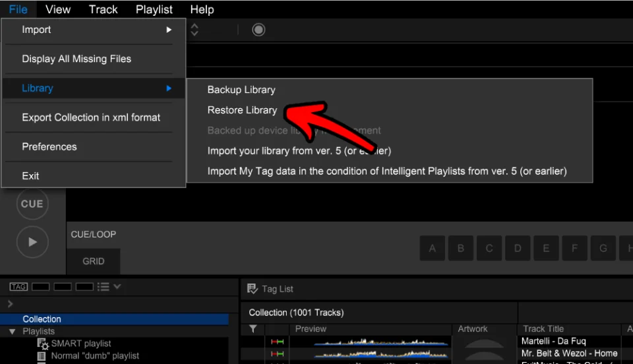Click the Normal "dumb" playlist list icon
Viewport: 633px width, 364px height.
click(x=41, y=356)
